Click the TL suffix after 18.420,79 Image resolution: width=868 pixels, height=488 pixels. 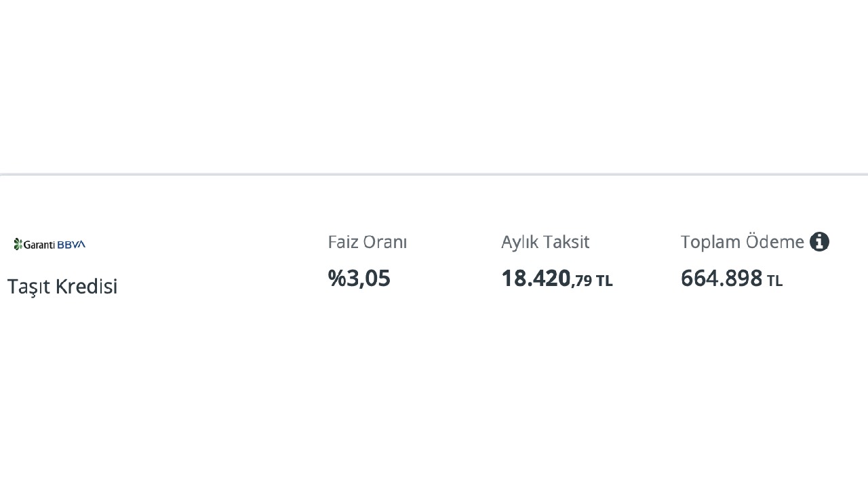click(x=604, y=281)
